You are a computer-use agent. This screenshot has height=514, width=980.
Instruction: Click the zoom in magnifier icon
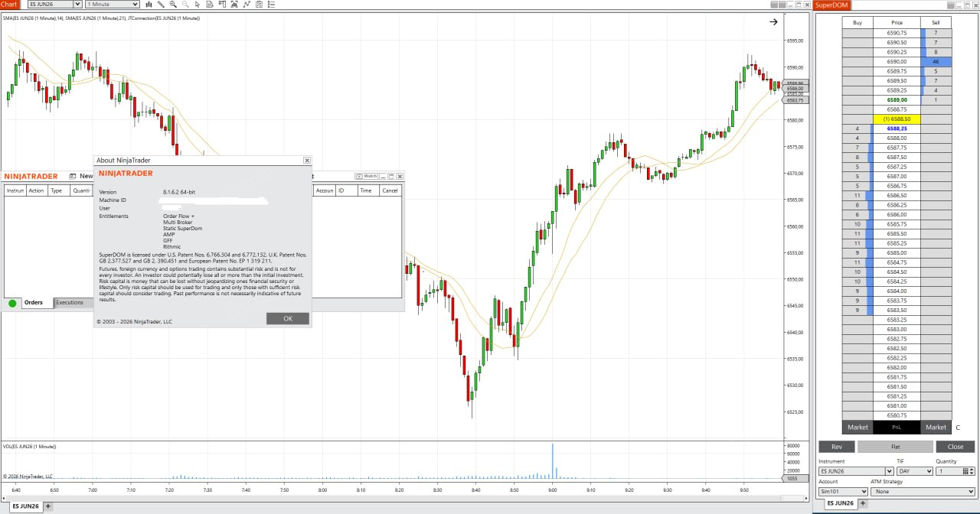(x=173, y=4)
